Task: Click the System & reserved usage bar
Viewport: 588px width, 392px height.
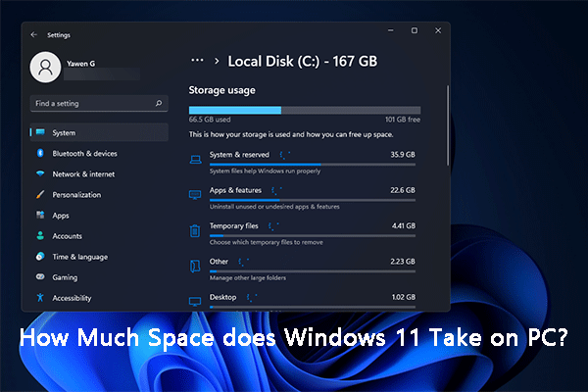Action: (x=313, y=165)
